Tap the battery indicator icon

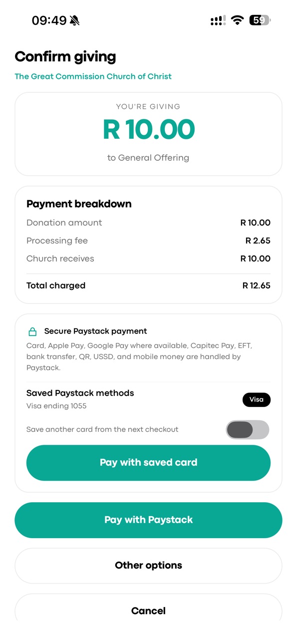(x=260, y=20)
